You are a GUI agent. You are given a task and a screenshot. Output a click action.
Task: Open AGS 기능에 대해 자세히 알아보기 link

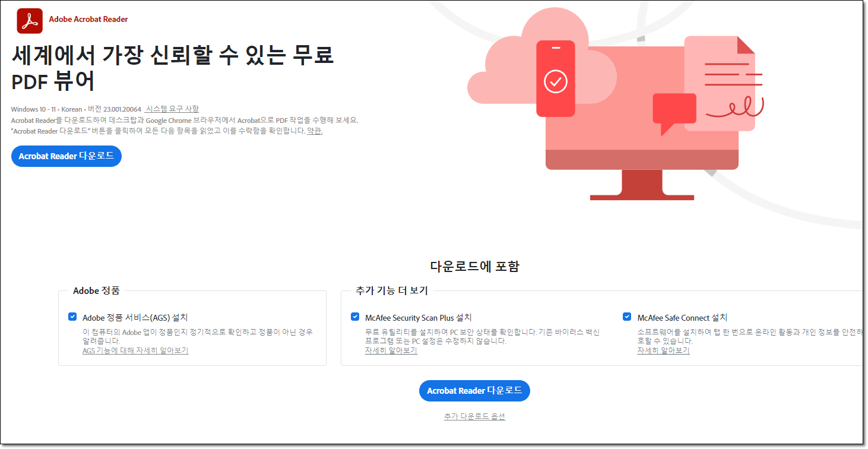coord(135,350)
